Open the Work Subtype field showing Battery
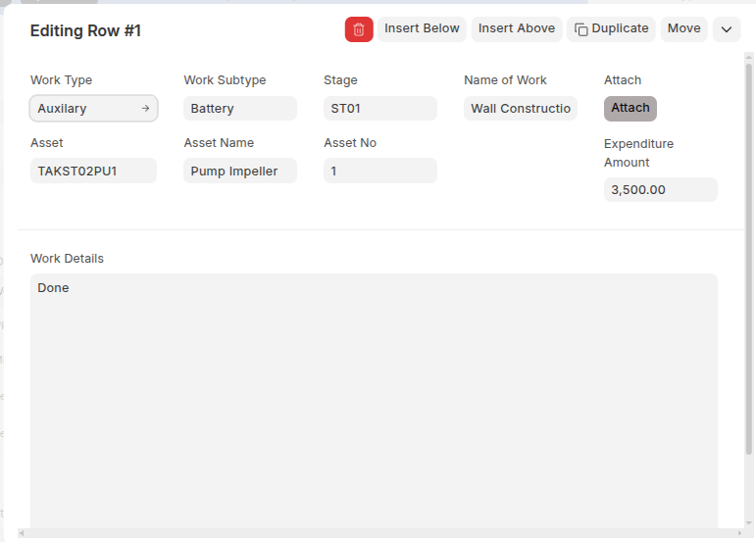The width and height of the screenshot is (756, 542). [x=239, y=109]
